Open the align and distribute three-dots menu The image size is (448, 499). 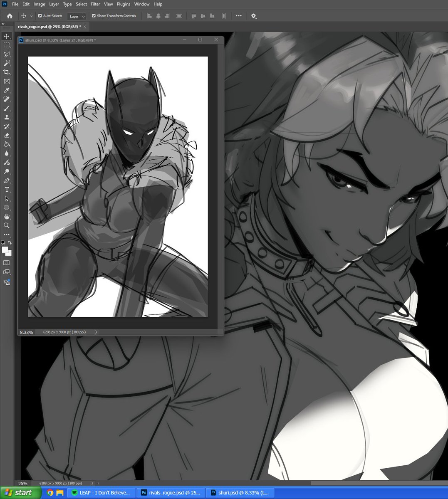click(x=239, y=16)
